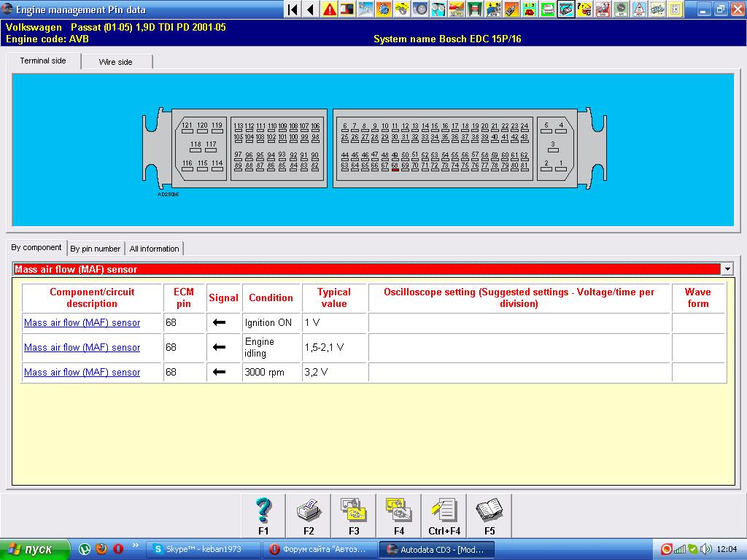This screenshot has height=560, width=747.
Task: Open the All information tab
Action: [x=155, y=249]
